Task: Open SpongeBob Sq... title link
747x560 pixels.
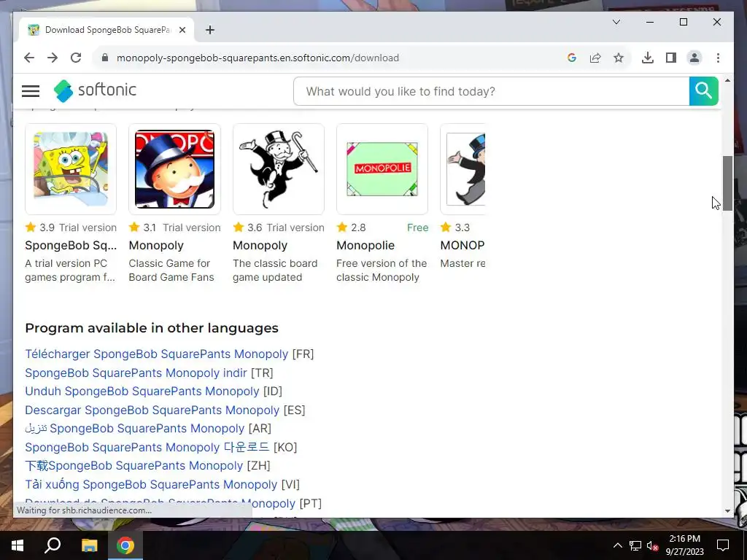Action: tap(71, 245)
